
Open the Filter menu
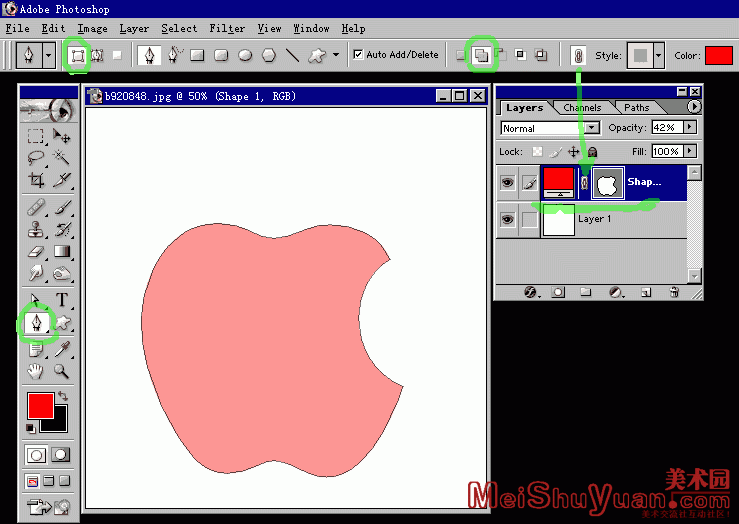click(227, 29)
